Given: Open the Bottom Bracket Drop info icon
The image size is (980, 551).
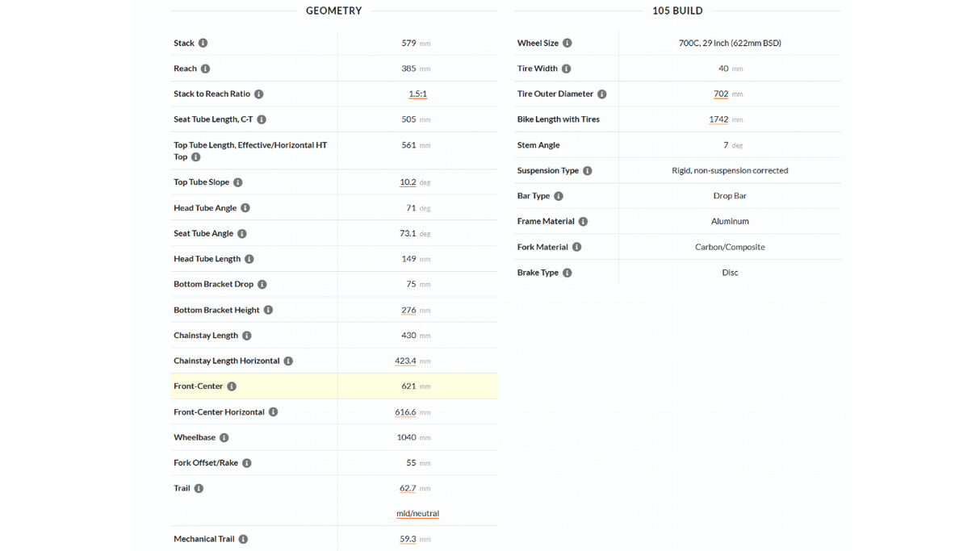Looking at the screenshot, I should coord(262,284).
